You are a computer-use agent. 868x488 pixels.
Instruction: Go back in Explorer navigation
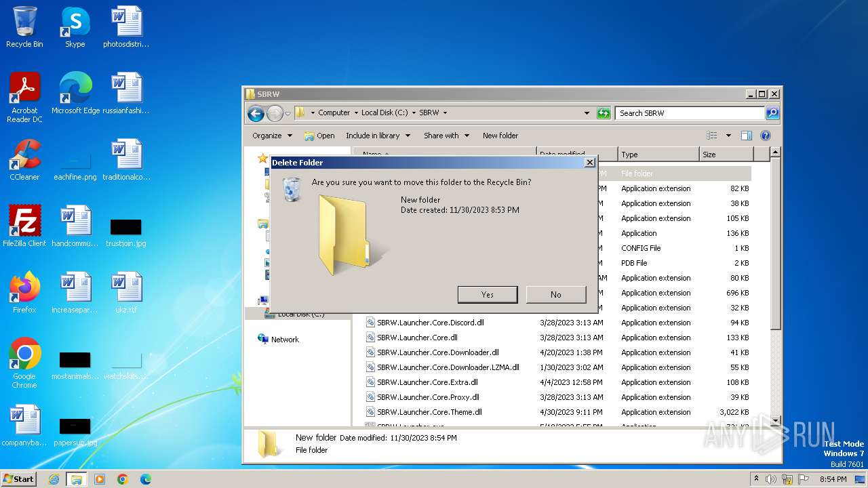click(256, 113)
